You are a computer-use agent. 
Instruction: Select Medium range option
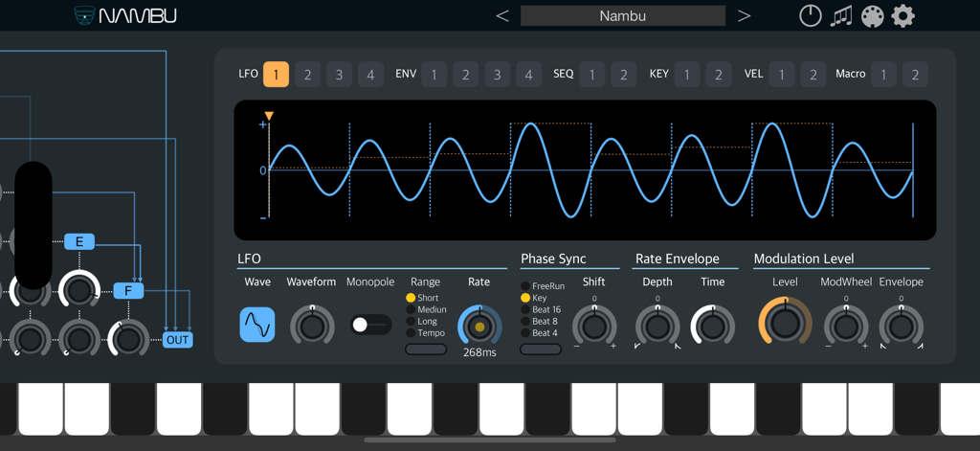point(426,309)
